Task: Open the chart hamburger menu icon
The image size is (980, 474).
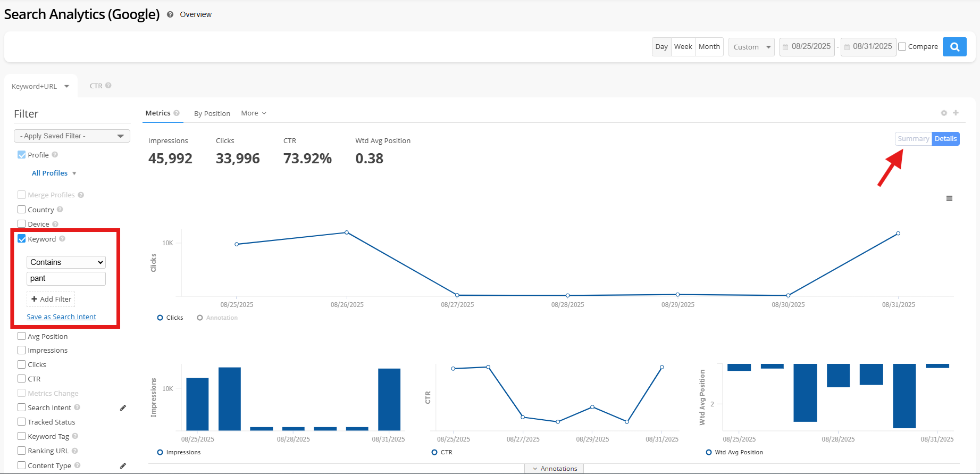Action: pyautogui.click(x=949, y=198)
